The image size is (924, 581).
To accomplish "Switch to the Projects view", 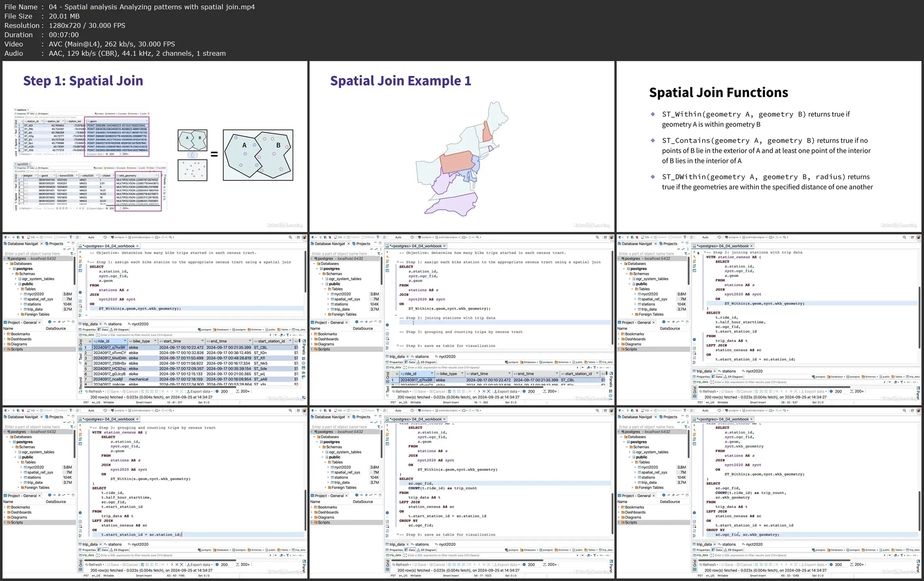I will click(56, 243).
